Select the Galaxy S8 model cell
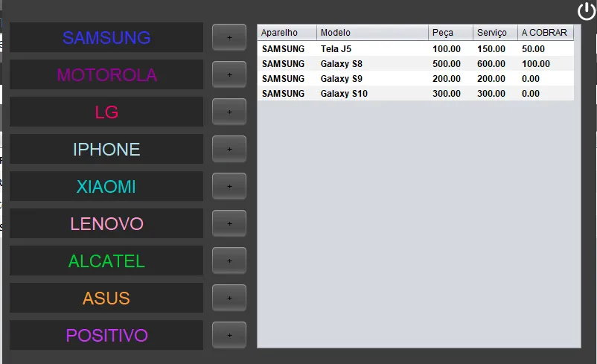This screenshot has height=364, width=597. [x=372, y=63]
